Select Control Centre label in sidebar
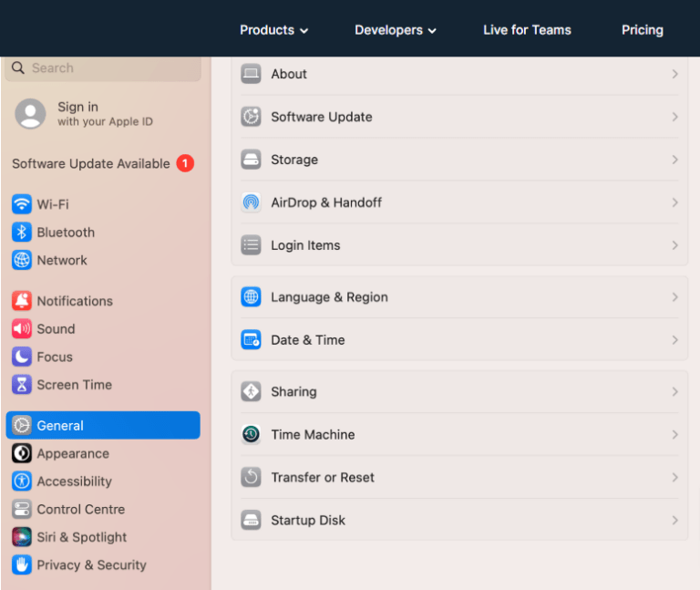Image resolution: width=700 pixels, height=590 pixels. pyautogui.click(x=81, y=509)
